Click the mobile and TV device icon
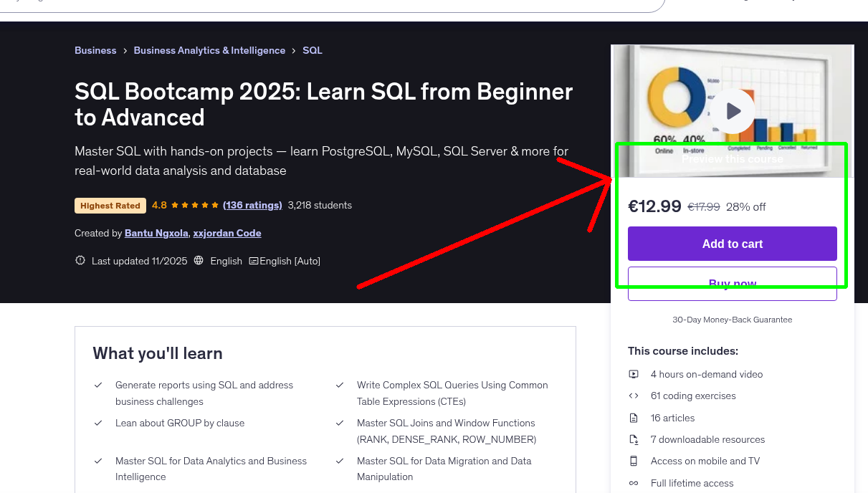This screenshot has width=868, height=493. coord(634,461)
